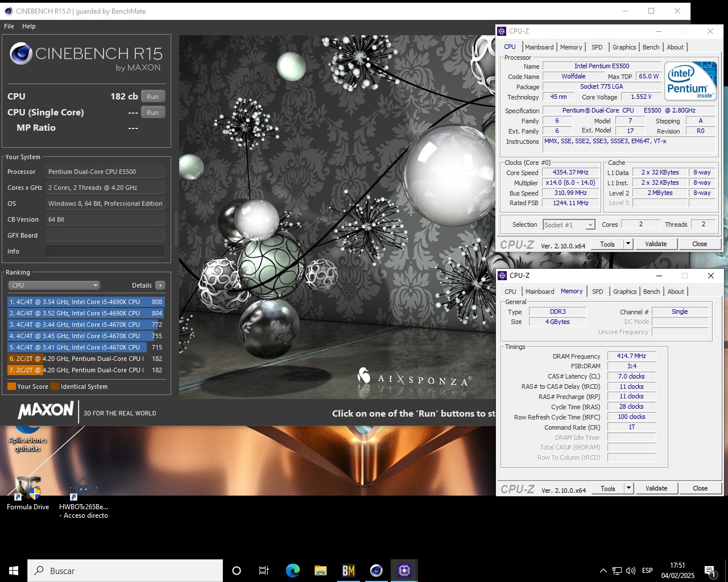
Task: Open Task View on taskbar
Action: (x=264, y=571)
